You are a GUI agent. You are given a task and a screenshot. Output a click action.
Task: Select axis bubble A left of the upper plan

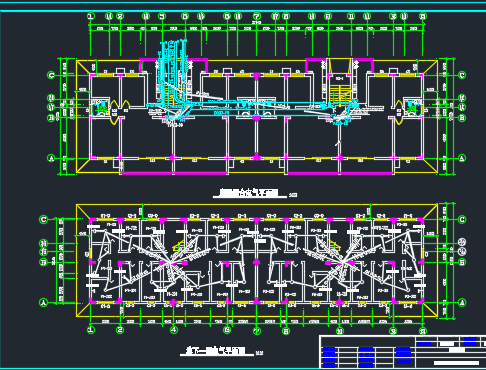51,158
